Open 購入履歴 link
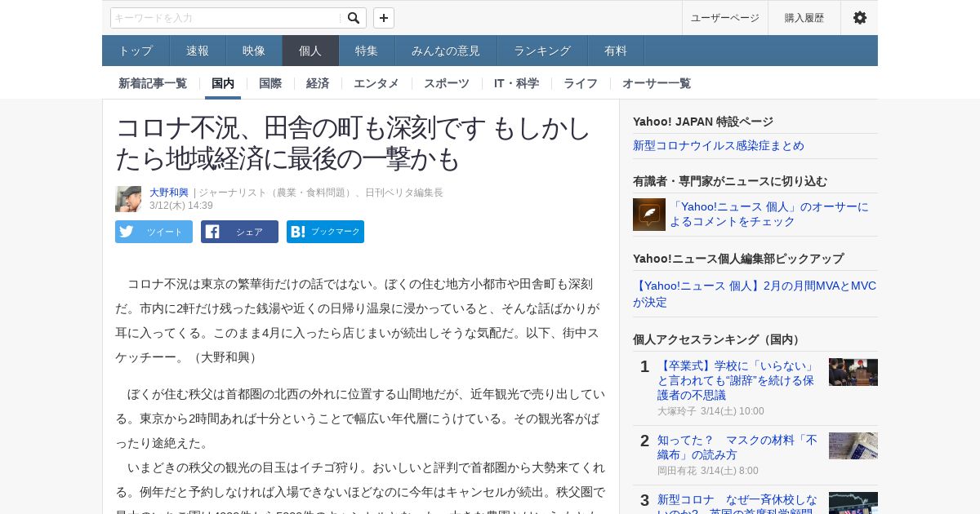 [x=804, y=18]
